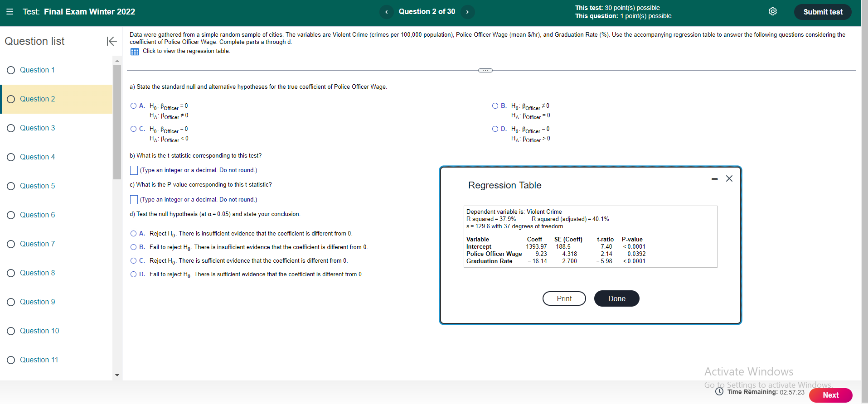Open Question 6 from list
The width and height of the screenshot is (868, 404).
pos(37,215)
